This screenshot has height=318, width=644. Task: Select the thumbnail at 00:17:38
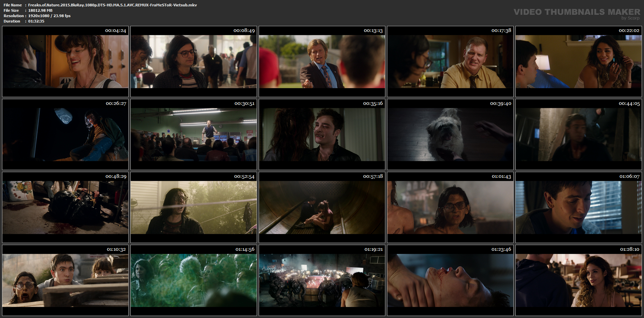450,62
